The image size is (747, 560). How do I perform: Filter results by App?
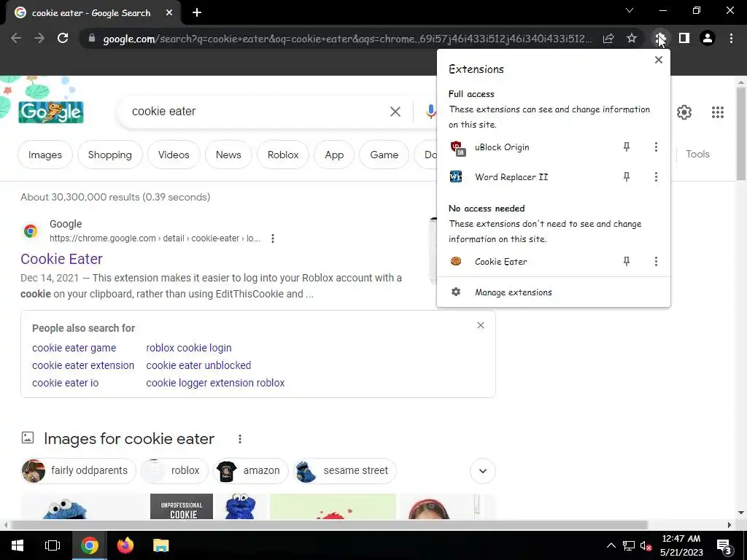[x=334, y=155]
